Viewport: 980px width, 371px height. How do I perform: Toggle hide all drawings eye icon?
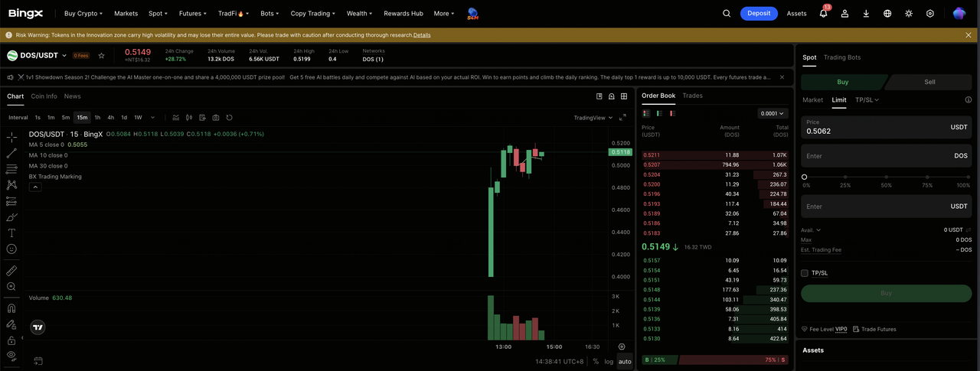click(x=11, y=356)
